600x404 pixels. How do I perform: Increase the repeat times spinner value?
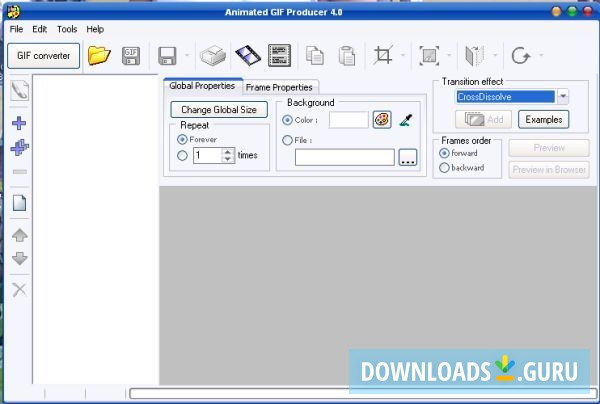pos(228,152)
